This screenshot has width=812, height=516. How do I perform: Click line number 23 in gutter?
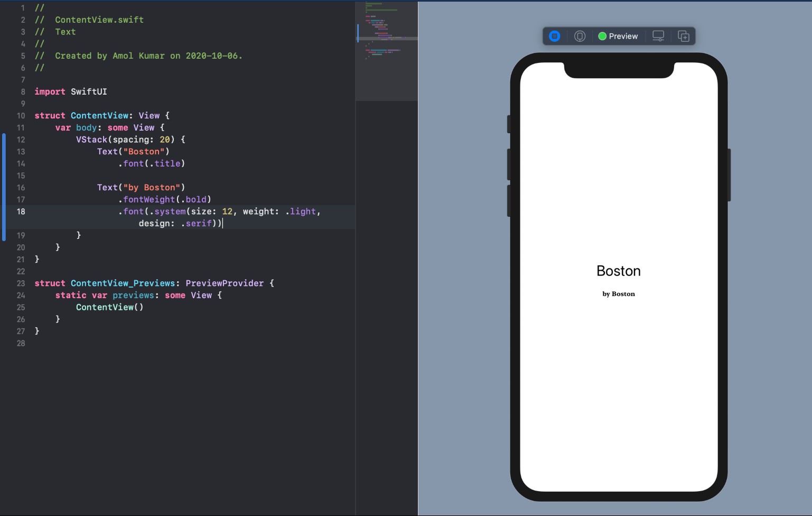coord(21,283)
